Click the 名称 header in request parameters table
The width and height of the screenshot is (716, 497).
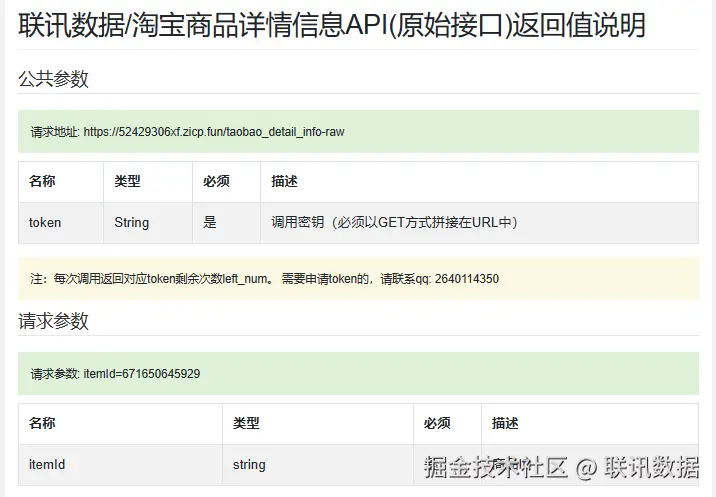click(x=42, y=423)
